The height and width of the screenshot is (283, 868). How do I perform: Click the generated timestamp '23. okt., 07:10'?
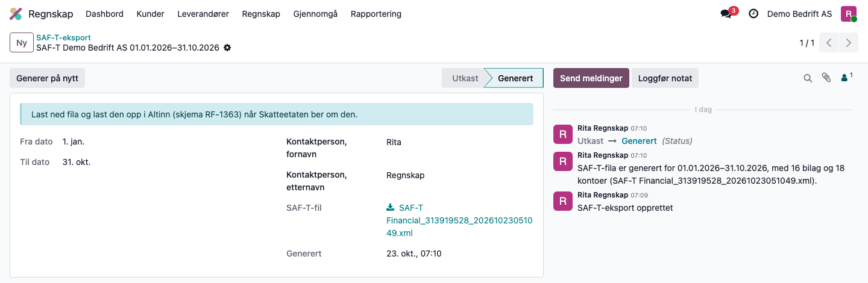pyautogui.click(x=414, y=253)
